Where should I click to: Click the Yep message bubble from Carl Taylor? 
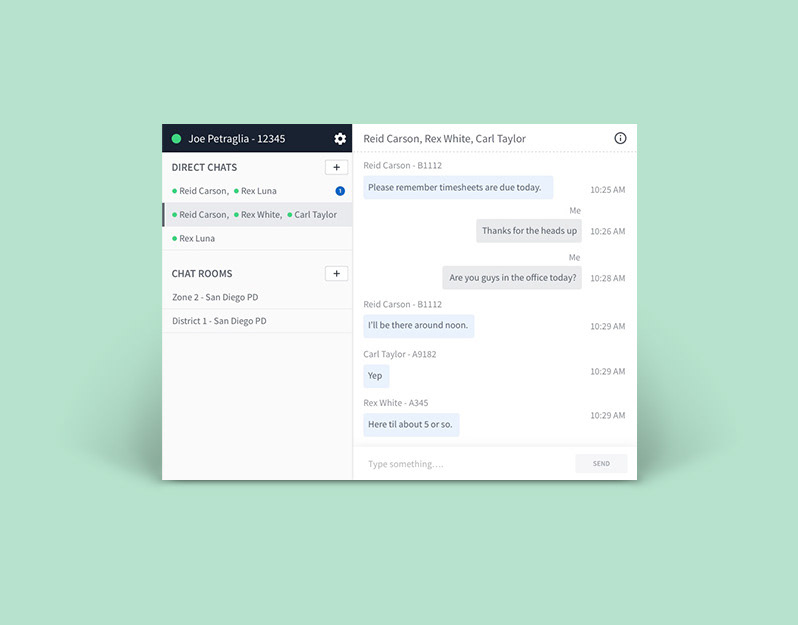tap(376, 376)
